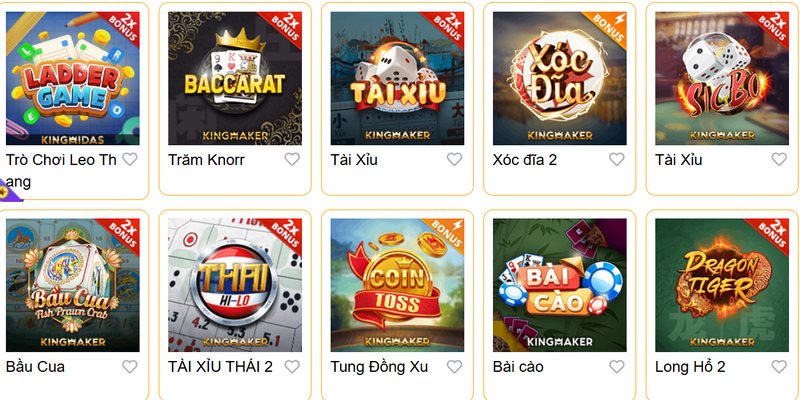Open the Coin Toss game image
800x400 pixels.
397,285
